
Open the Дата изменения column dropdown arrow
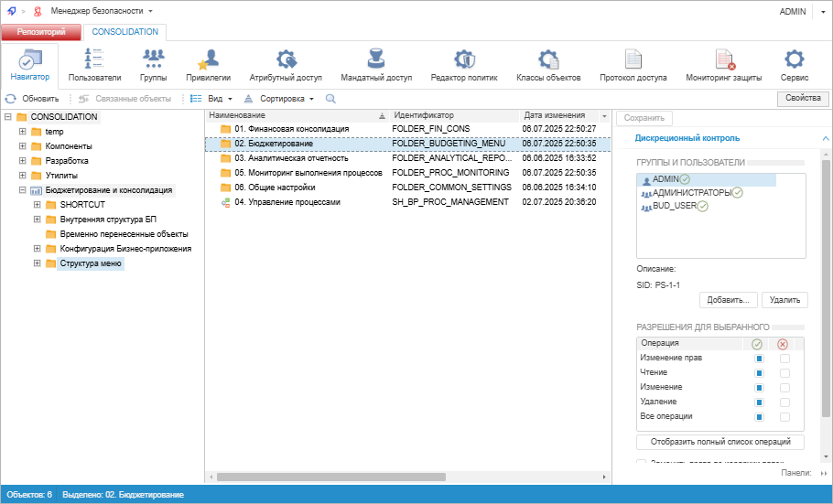click(604, 116)
